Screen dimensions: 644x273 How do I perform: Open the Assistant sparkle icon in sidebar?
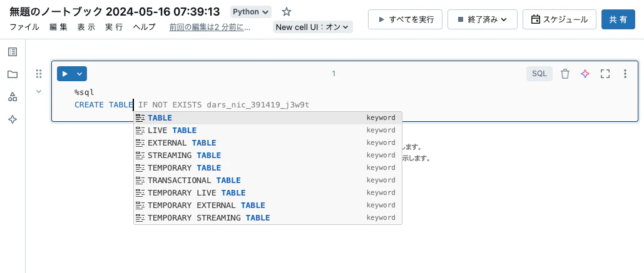13,120
